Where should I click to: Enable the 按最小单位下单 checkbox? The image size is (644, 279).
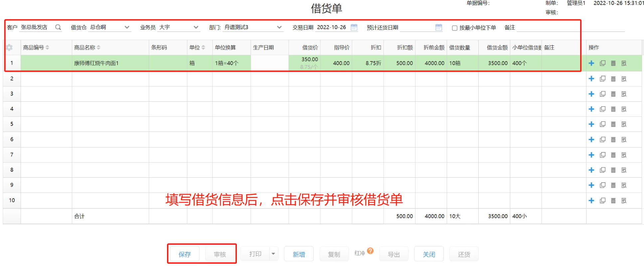454,28
